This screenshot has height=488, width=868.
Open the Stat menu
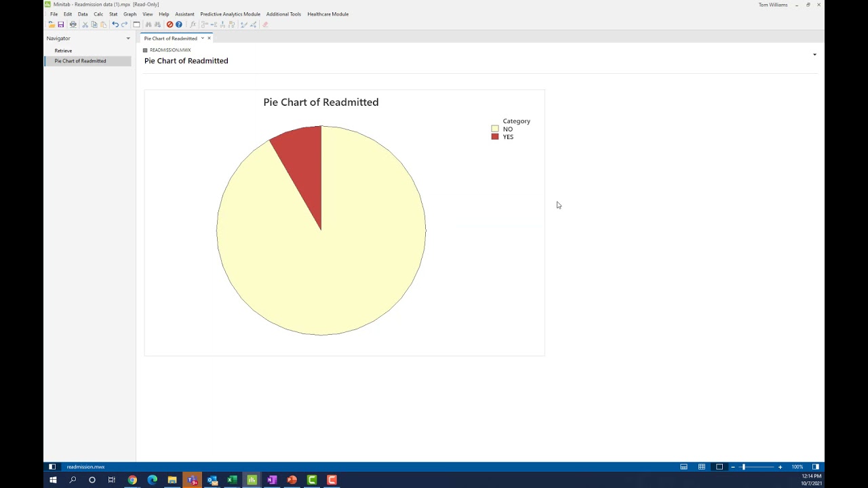tap(113, 14)
